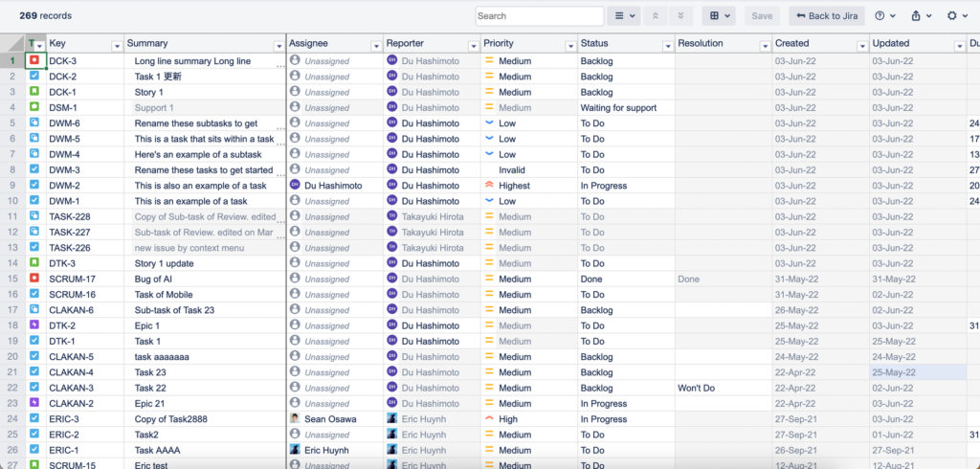The height and width of the screenshot is (469, 980).
Task: Click the Highest priority icon for DWM-2
Action: pos(489,186)
